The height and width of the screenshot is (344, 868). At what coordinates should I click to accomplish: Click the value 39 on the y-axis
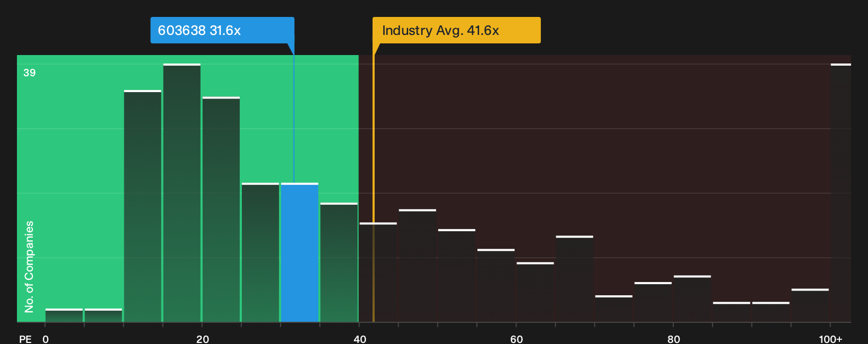click(x=30, y=73)
